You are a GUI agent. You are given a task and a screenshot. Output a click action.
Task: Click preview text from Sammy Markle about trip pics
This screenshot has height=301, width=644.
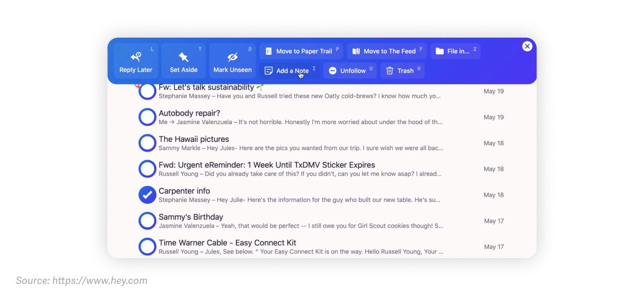click(302, 148)
